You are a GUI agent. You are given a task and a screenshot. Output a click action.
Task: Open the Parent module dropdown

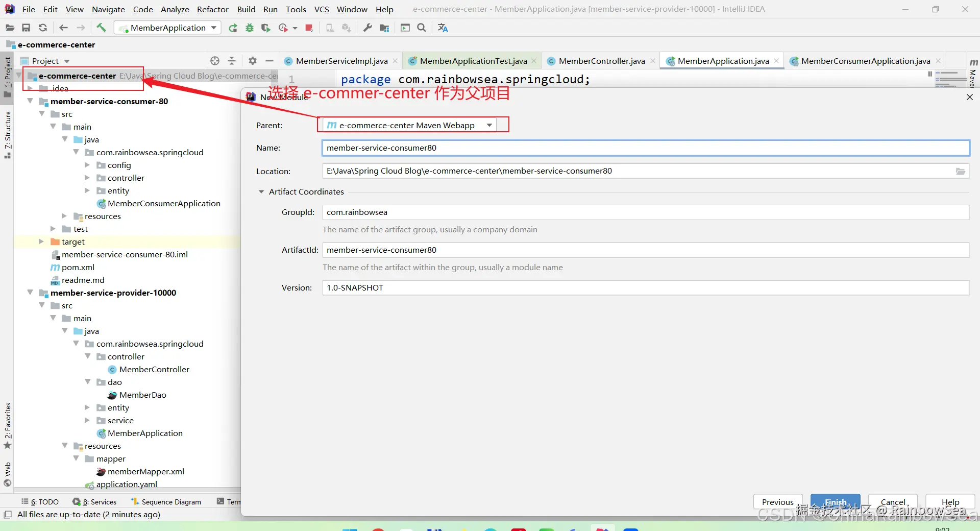click(410, 125)
